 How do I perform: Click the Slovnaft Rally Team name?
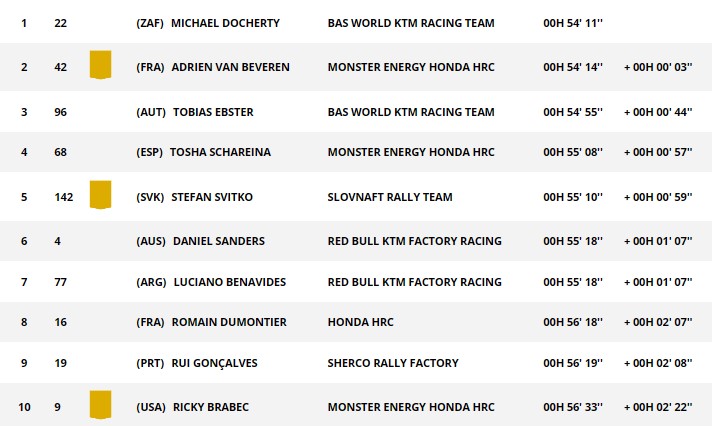point(390,197)
